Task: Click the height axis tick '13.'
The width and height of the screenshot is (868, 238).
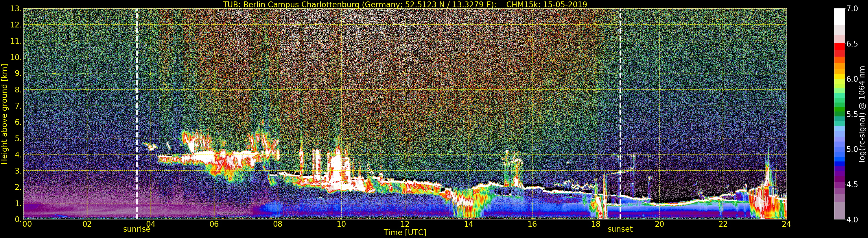Action: pyautogui.click(x=16, y=9)
